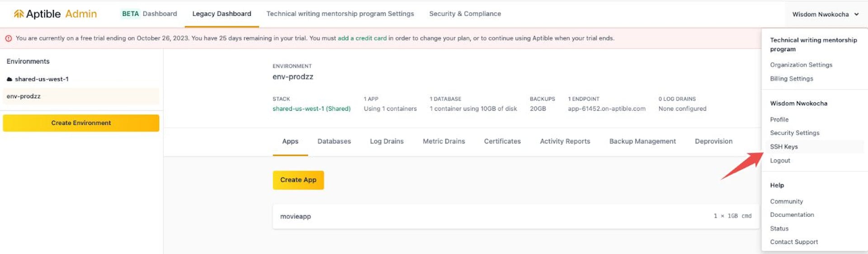868x254 pixels.
Task: Select env-prodzz in the environments list
Action: pos(24,96)
